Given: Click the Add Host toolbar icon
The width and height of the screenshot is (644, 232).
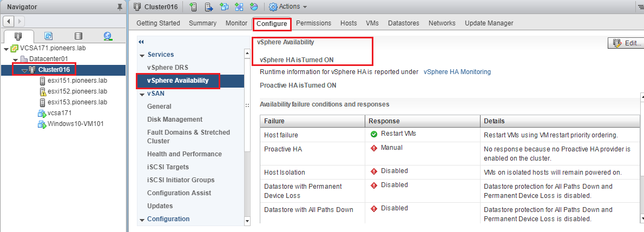Looking at the screenshot, I should click(193, 6).
